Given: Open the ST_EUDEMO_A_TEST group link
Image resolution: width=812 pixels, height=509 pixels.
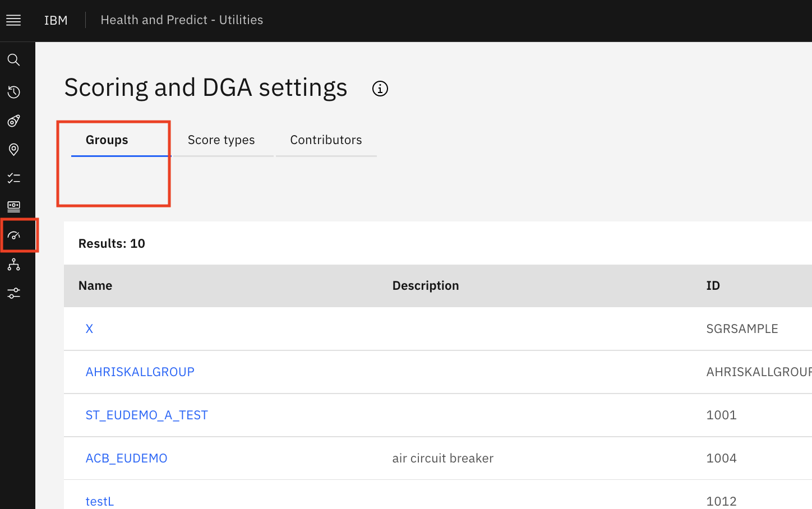Looking at the screenshot, I should tap(147, 415).
